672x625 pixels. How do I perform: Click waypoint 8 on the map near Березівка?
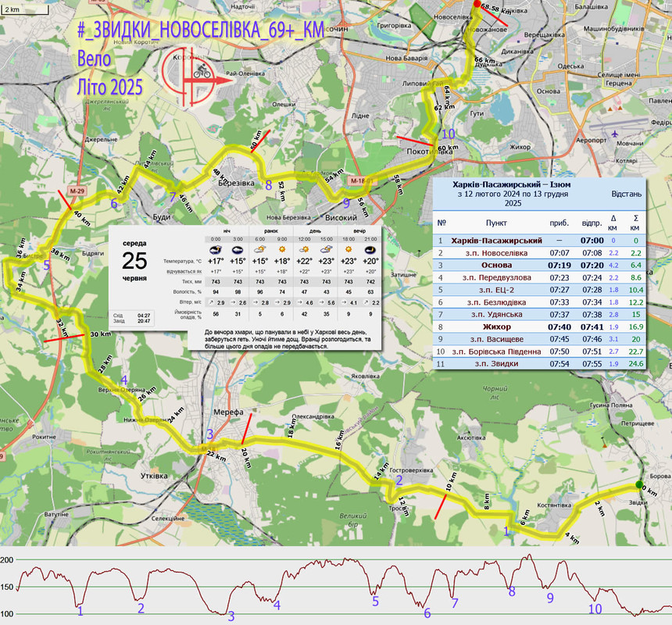pos(269,185)
